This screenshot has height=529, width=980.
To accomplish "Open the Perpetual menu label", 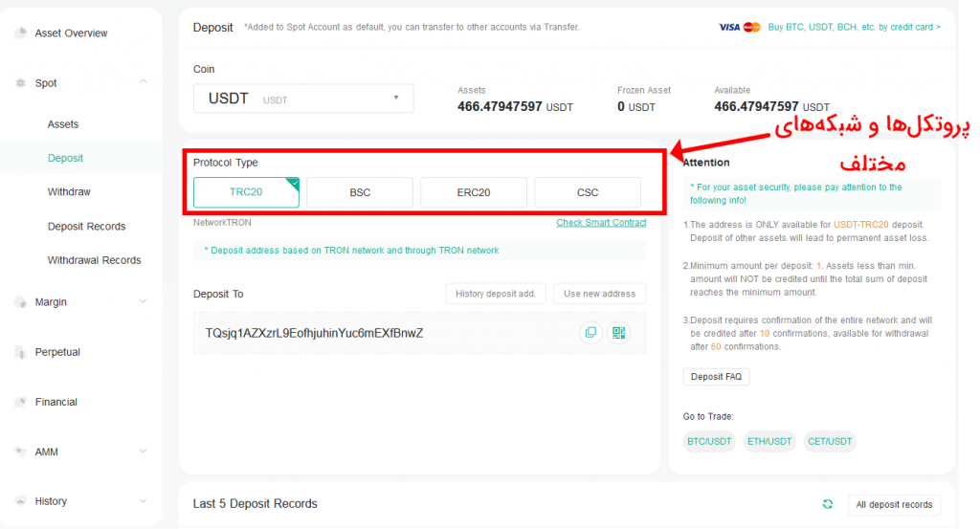I will (57, 352).
